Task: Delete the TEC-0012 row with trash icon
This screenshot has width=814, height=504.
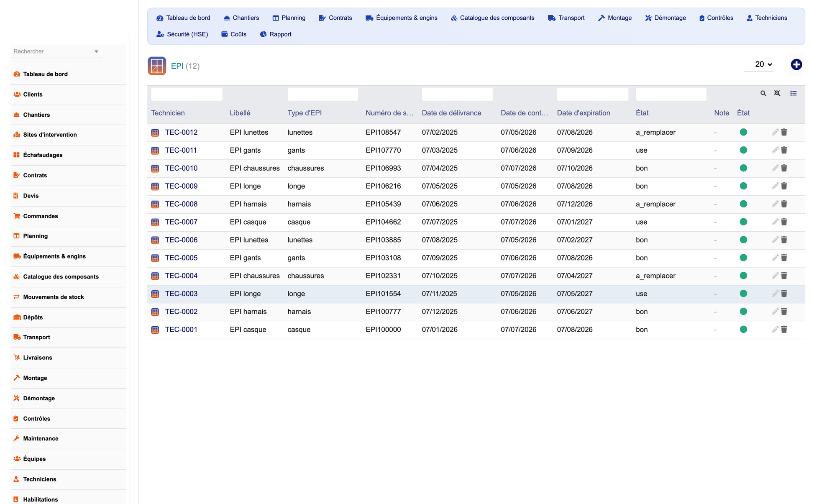Action: 784,132
